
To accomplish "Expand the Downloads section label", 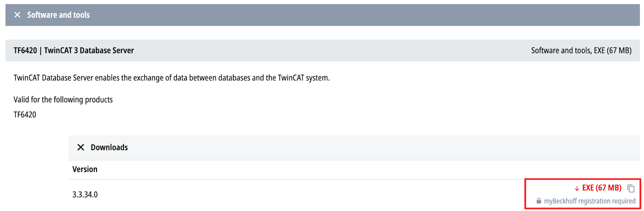I will tap(109, 147).
